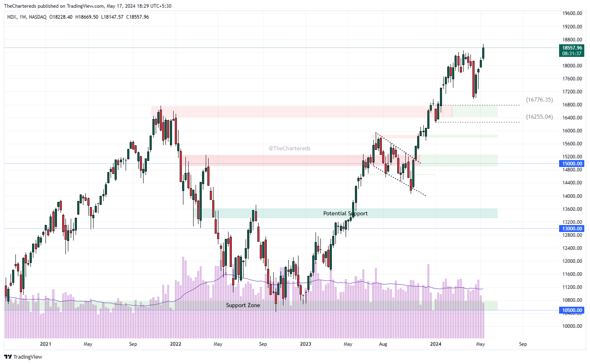Click the latest green weekly candle near 18557
This screenshot has width=590, height=364.
(483, 53)
